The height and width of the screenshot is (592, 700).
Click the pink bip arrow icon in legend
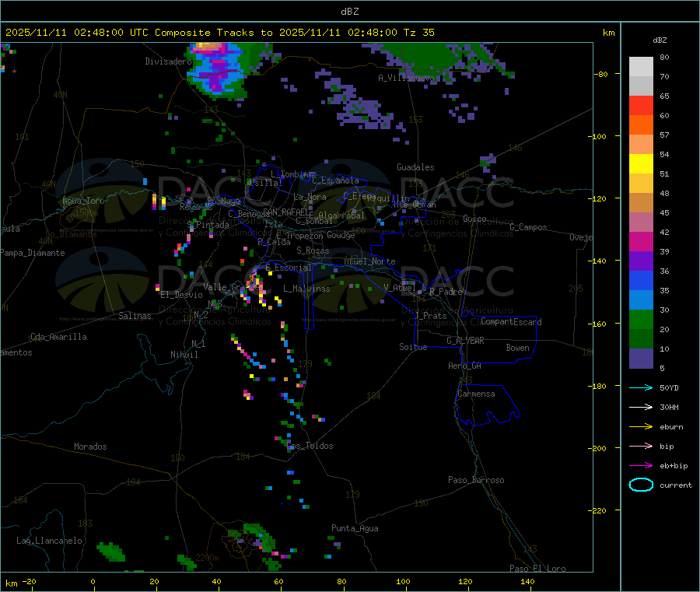click(x=641, y=446)
